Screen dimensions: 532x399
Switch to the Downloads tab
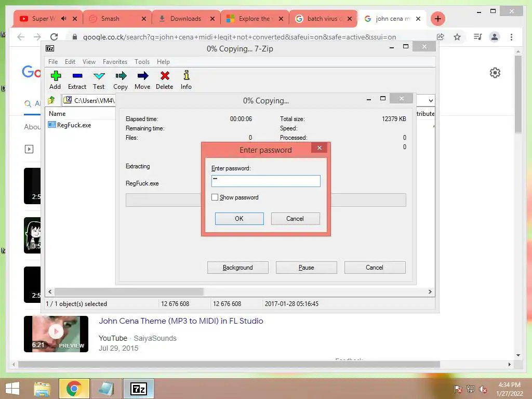(185, 19)
